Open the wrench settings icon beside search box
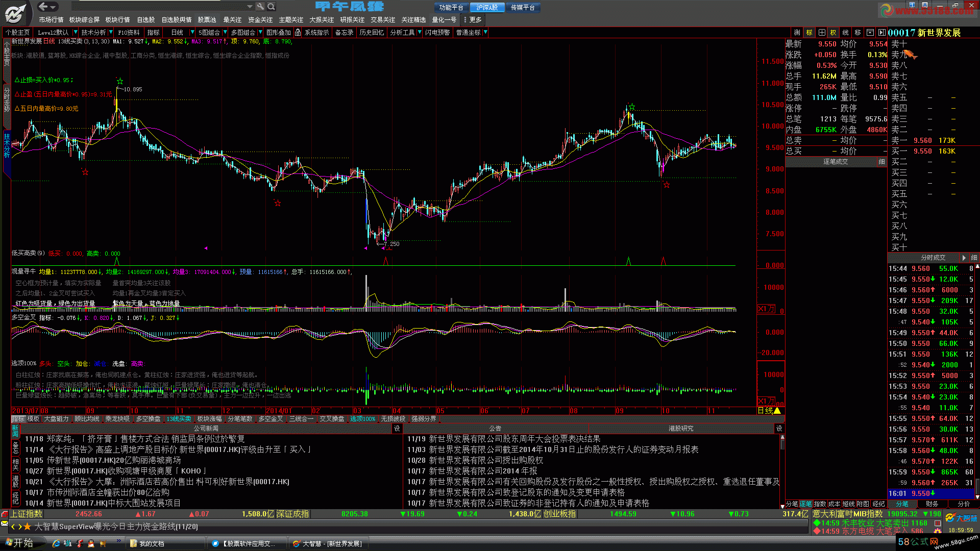The height and width of the screenshot is (551, 980). click(x=260, y=7)
